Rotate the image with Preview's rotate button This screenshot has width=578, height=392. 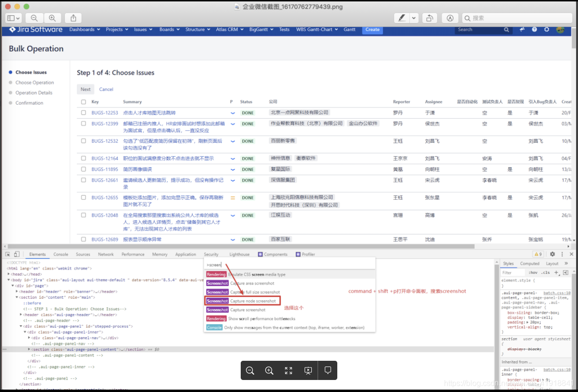click(x=430, y=18)
